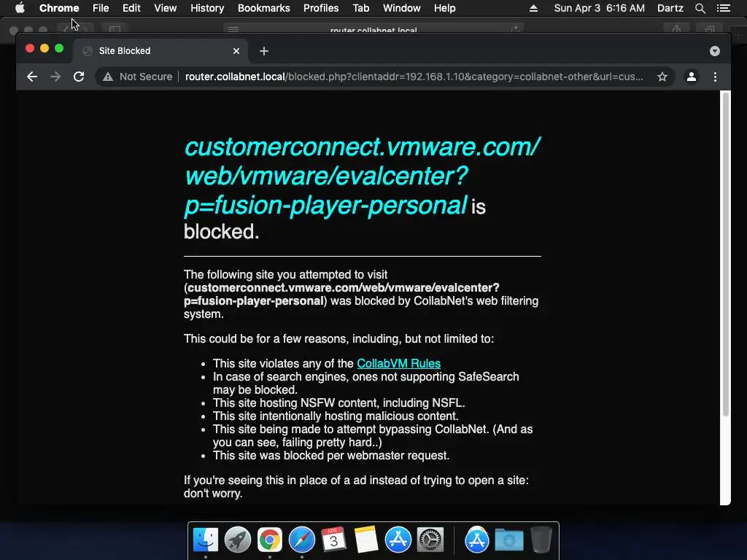The height and width of the screenshot is (560, 747).
Task: Open the Tab menu
Action: [360, 8]
